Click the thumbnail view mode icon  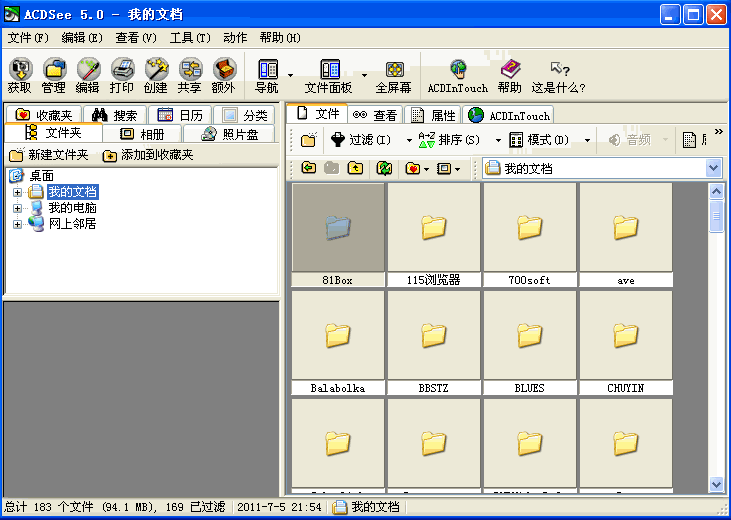pos(444,168)
